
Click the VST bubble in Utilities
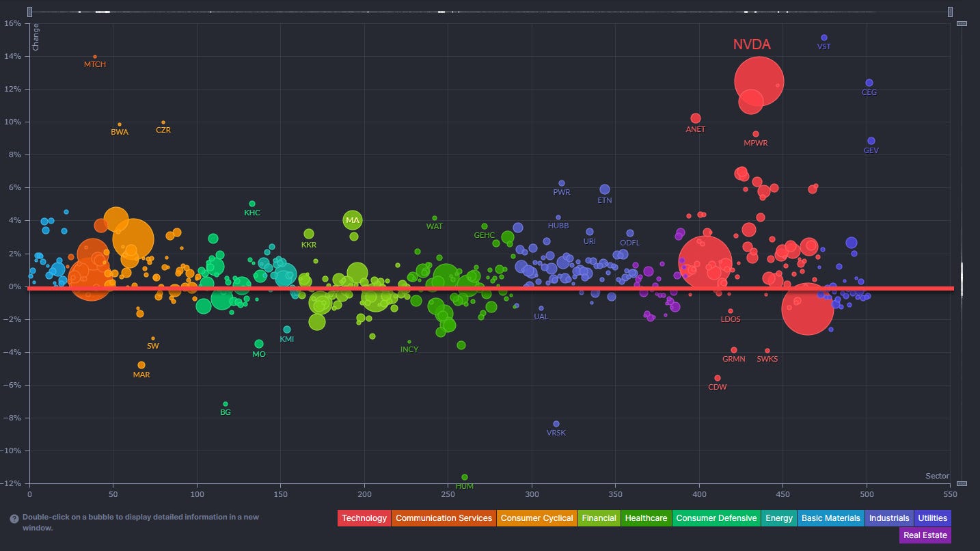(x=824, y=38)
